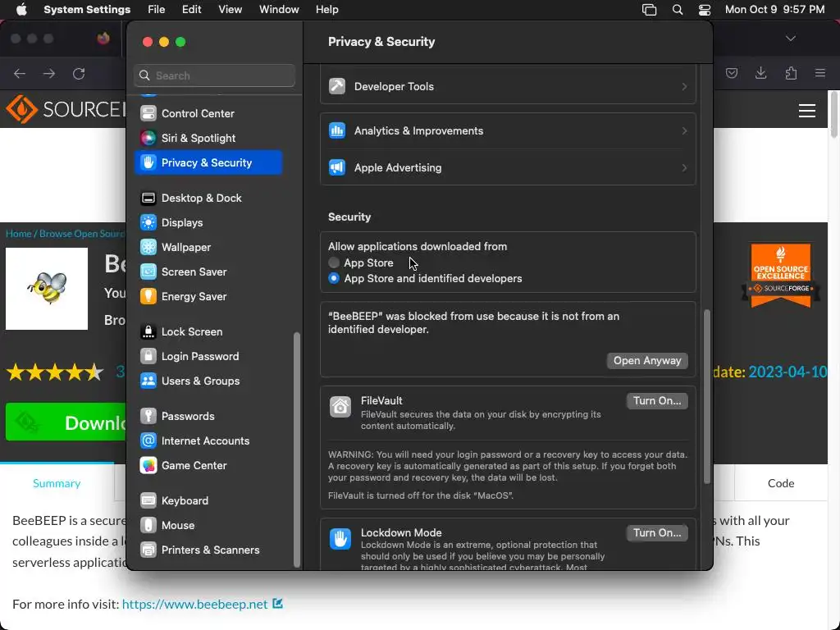840x630 pixels.
Task: Open the browser tab list dropdown arrow
Action: (x=791, y=39)
